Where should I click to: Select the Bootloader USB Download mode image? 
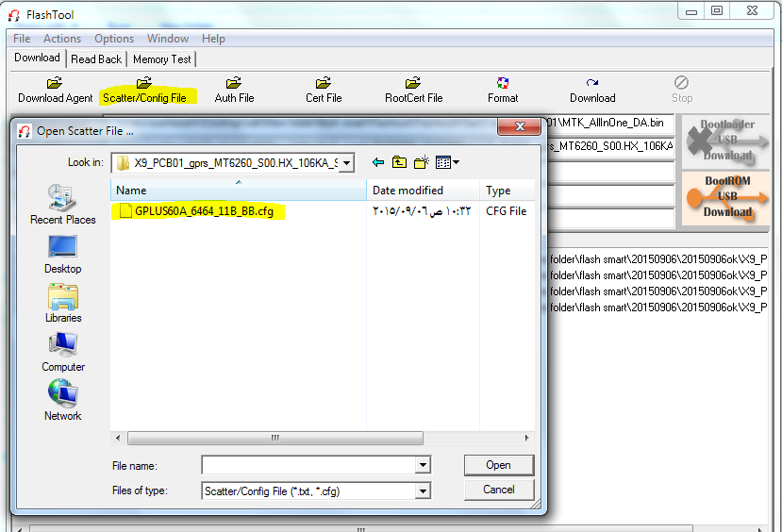click(x=726, y=141)
